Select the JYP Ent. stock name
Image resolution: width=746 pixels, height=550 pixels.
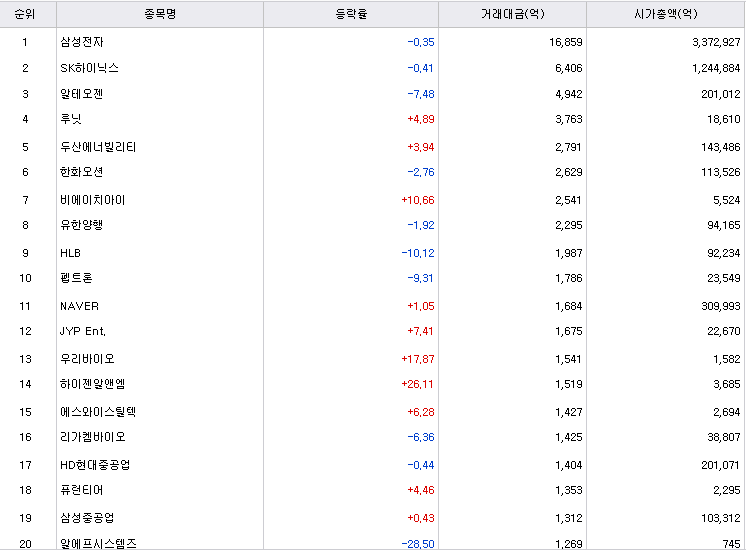pyautogui.click(x=83, y=331)
